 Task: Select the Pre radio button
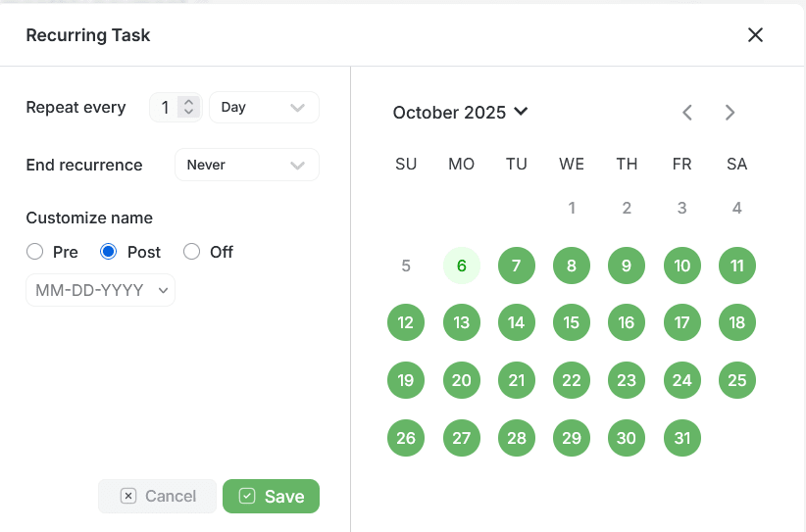click(35, 252)
